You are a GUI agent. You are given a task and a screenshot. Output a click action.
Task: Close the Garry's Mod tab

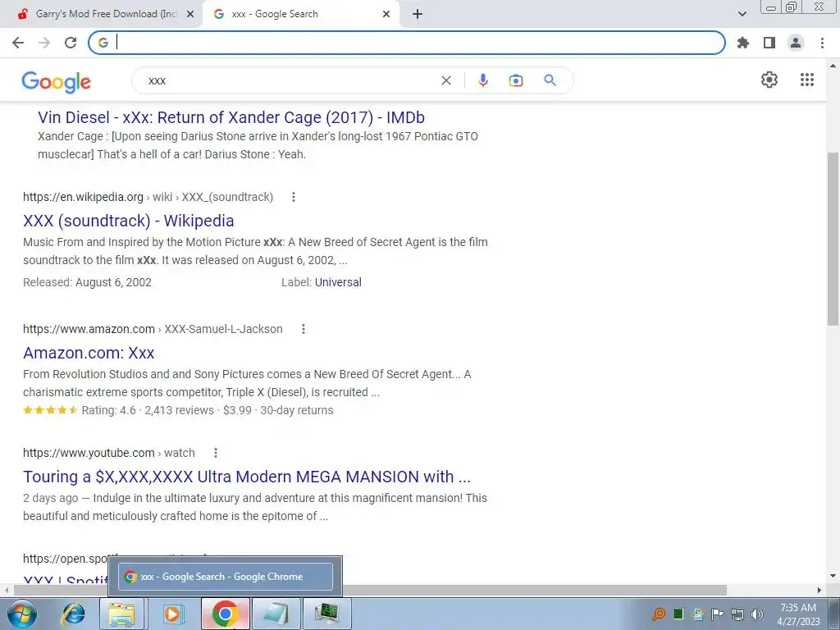(x=190, y=14)
